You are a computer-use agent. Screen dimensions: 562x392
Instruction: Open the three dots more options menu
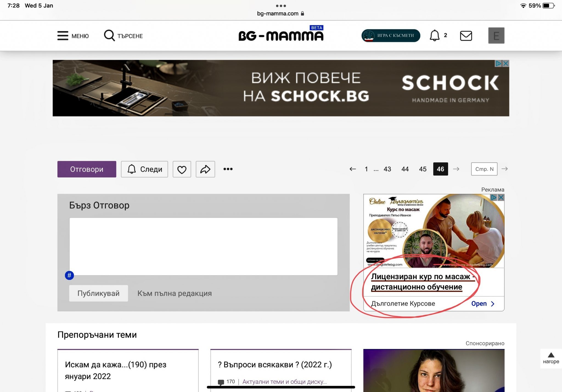click(228, 169)
